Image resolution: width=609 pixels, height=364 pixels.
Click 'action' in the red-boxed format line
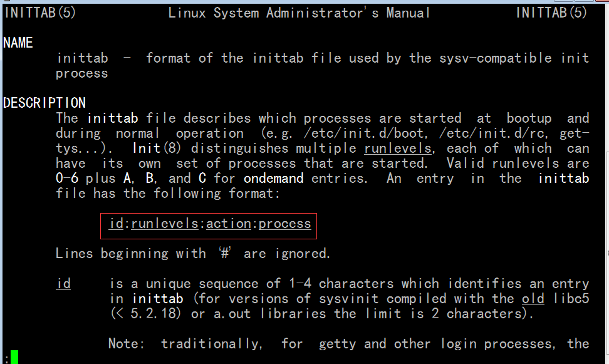(x=229, y=224)
